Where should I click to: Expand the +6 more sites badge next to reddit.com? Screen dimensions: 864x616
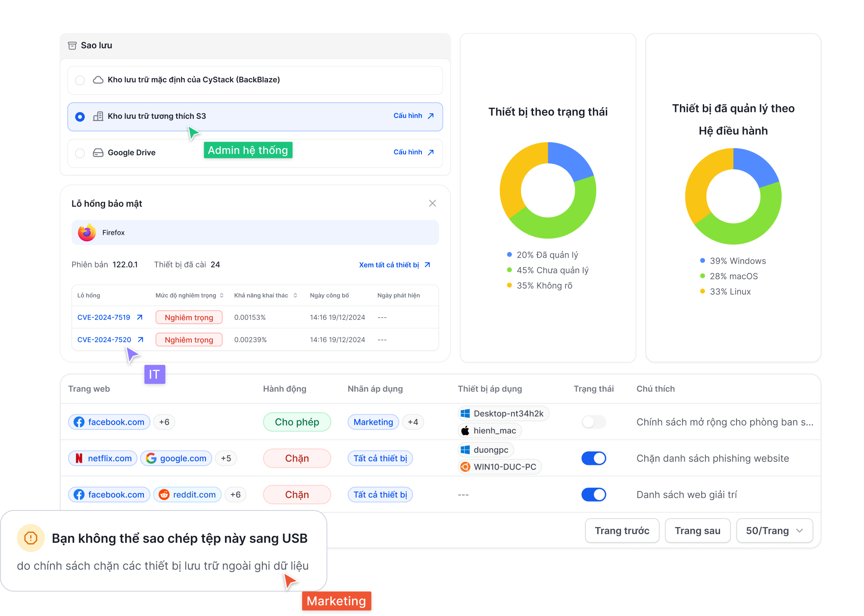(x=235, y=495)
